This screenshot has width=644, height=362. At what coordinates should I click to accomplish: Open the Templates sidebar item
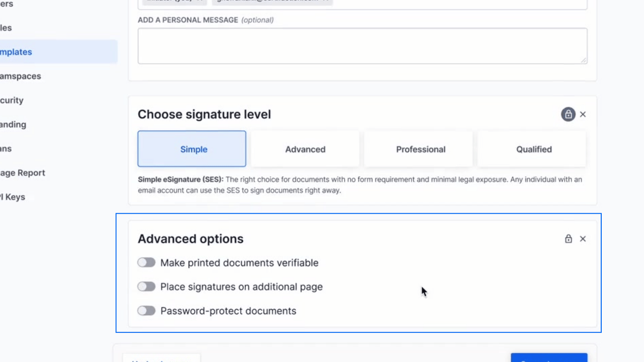16,52
